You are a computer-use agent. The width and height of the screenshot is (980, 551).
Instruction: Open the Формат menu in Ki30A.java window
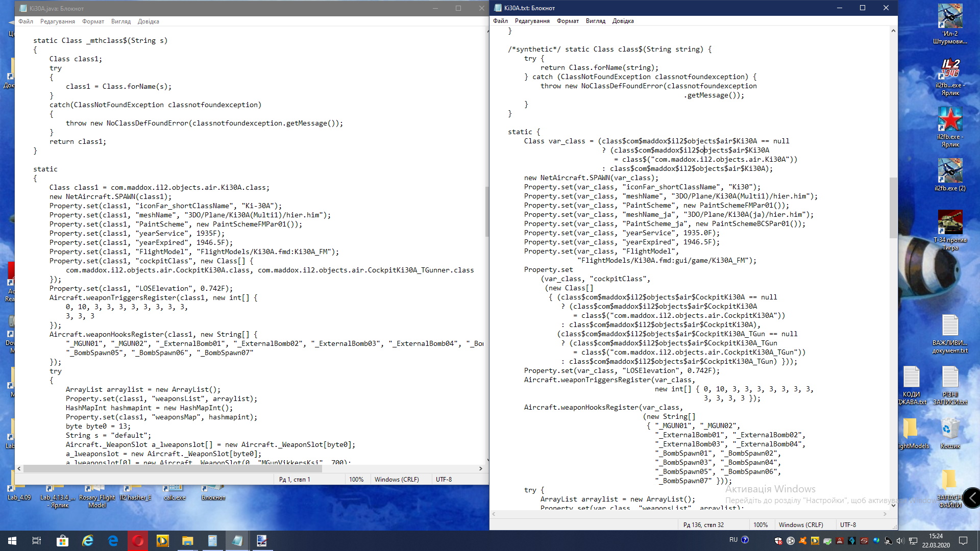(93, 21)
